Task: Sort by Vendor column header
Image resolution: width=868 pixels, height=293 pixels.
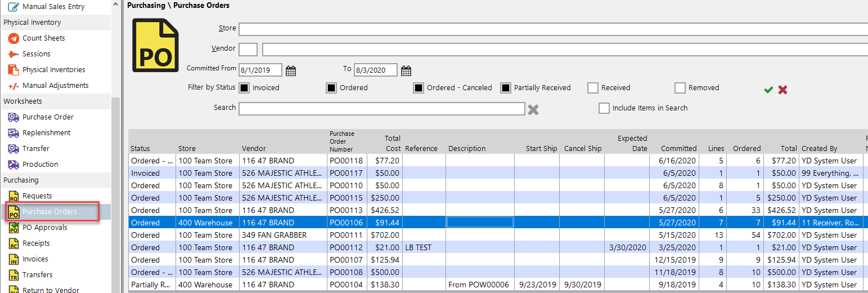Action: coord(254,149)
